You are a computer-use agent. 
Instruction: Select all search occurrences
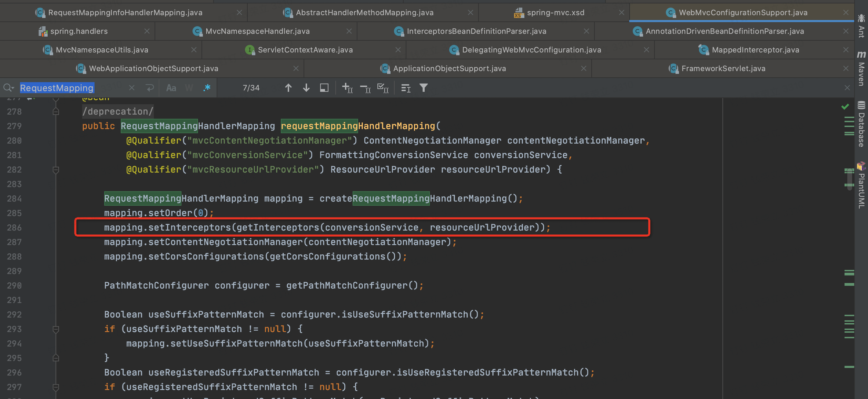pos(383,88)
